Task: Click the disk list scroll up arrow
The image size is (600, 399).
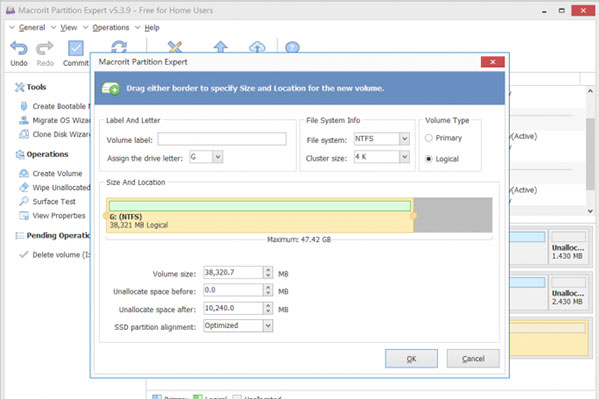Action: pyautogui.click(x=590, y=91)
